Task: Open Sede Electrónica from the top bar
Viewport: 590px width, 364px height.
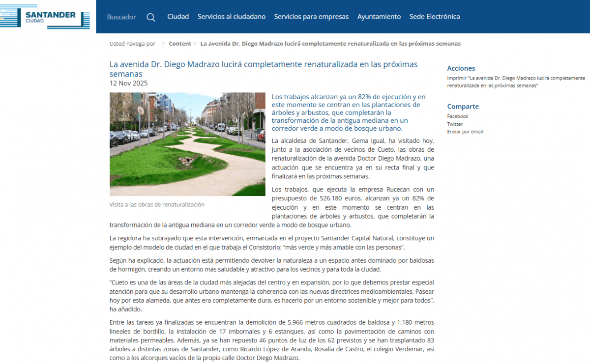Action: [435, 17]
